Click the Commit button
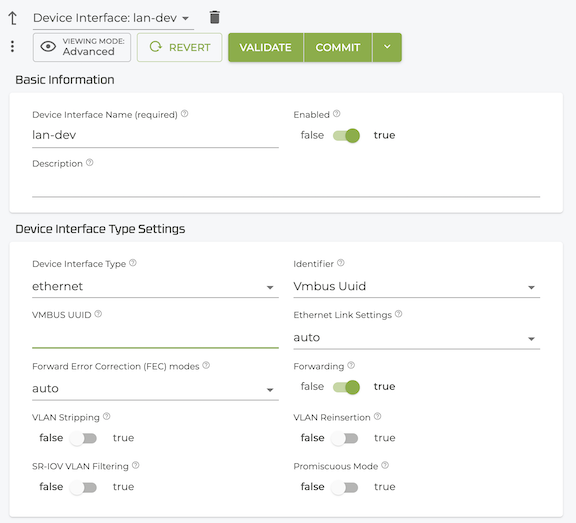576x523 pixels. point(338,47)
